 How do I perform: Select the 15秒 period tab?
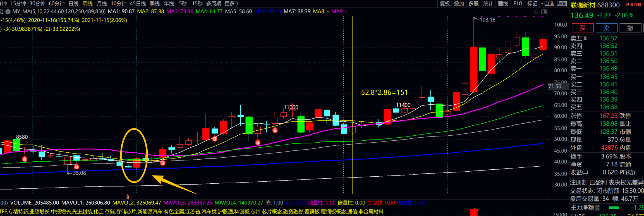pyautogui.click(x=197, y=4)
